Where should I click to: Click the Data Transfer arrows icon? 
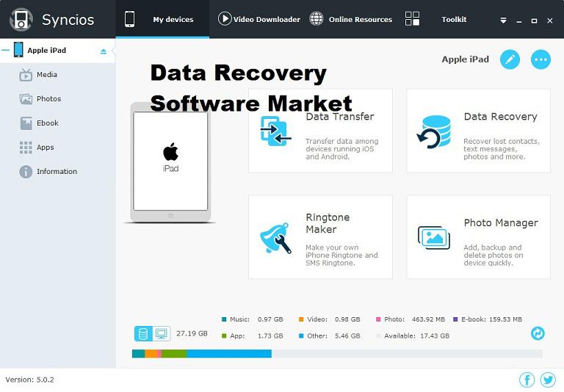coord(275,131)
